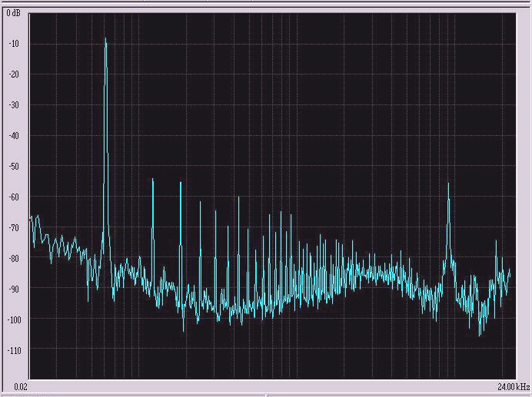Click the -50 dB axis label
532x397 pixels.
(x=14, y=167)
